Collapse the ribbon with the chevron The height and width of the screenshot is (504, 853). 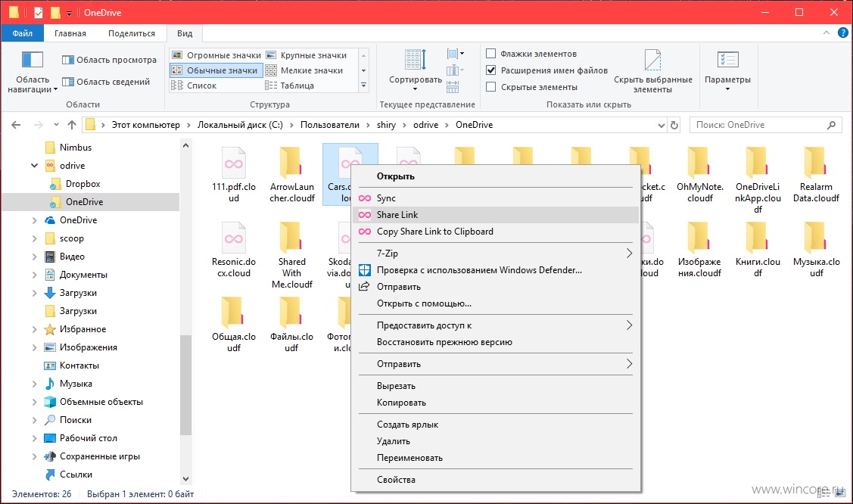827,33
